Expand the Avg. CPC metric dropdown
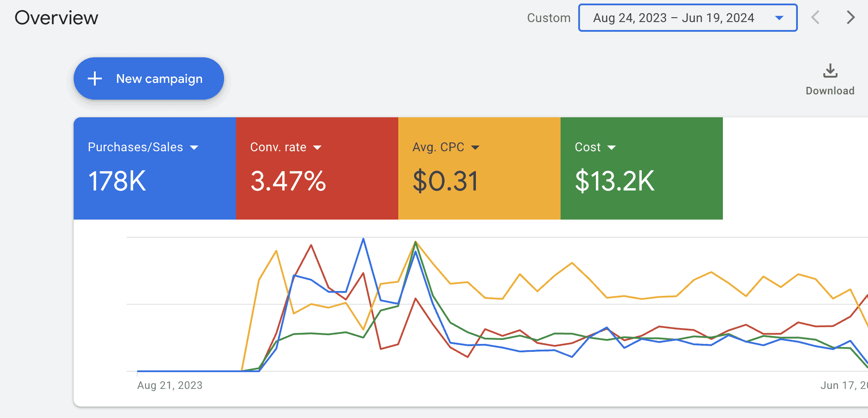 click(x=475, y=148)
